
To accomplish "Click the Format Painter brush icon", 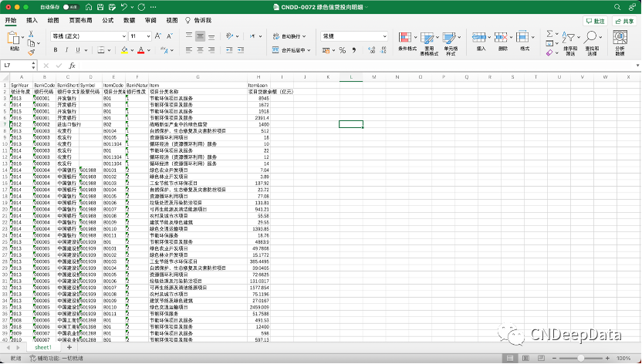I will click(x=31, y=52).
